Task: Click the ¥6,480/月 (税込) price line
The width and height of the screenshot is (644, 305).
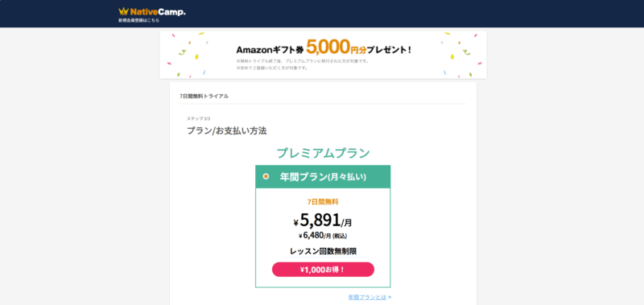Action: tap(323, 236)
